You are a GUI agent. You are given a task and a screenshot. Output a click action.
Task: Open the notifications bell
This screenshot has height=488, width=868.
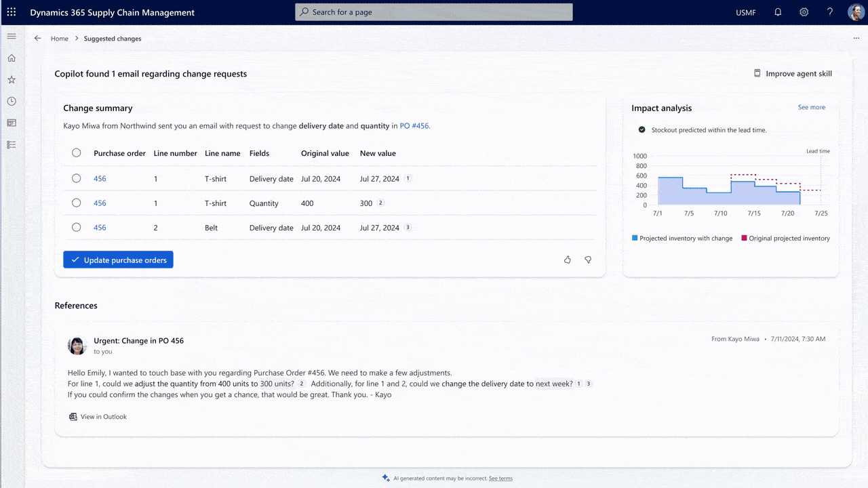[x=778, y=12]
